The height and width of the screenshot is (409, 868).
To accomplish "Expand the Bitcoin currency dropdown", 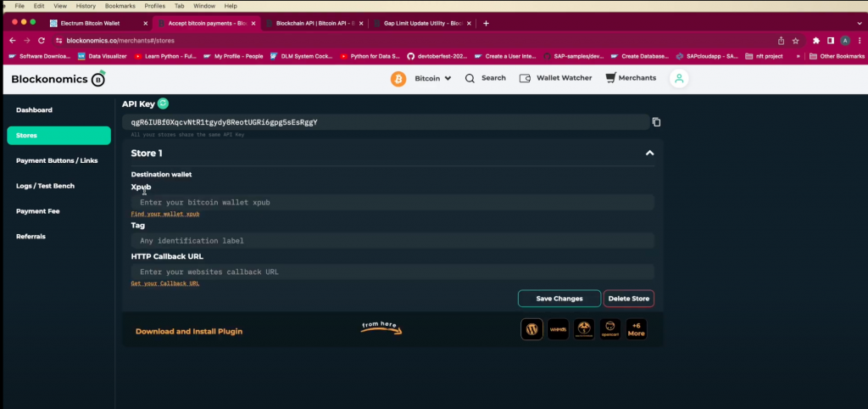I will pos(433,78).
